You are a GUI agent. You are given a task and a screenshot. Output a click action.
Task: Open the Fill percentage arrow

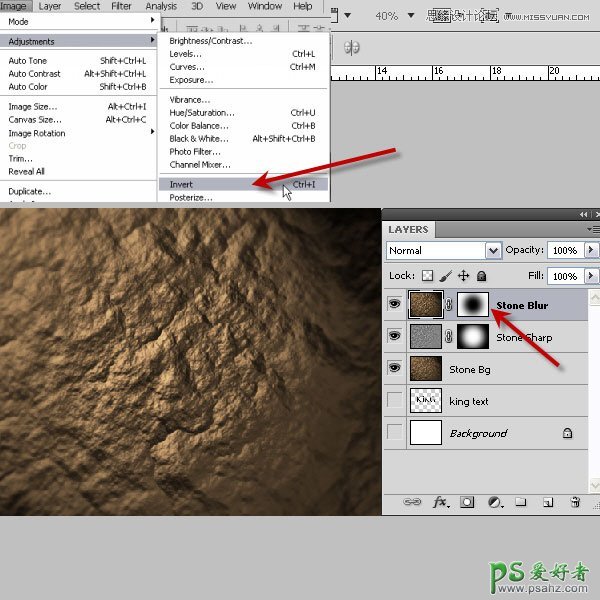[x=591, y=276]
